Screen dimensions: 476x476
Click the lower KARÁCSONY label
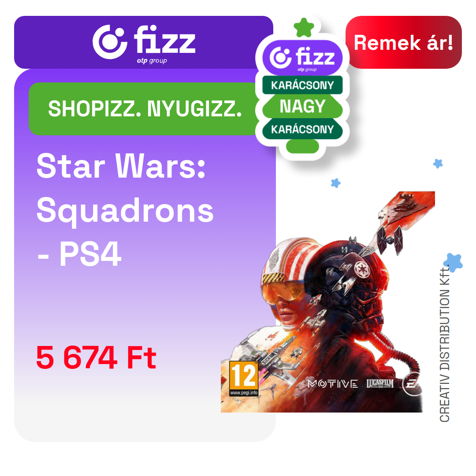302,129
